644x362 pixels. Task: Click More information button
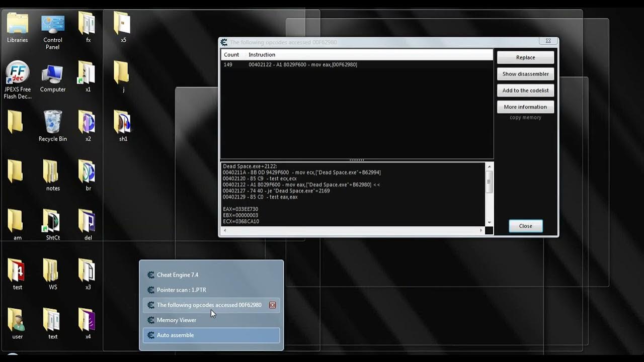[525, 107]
